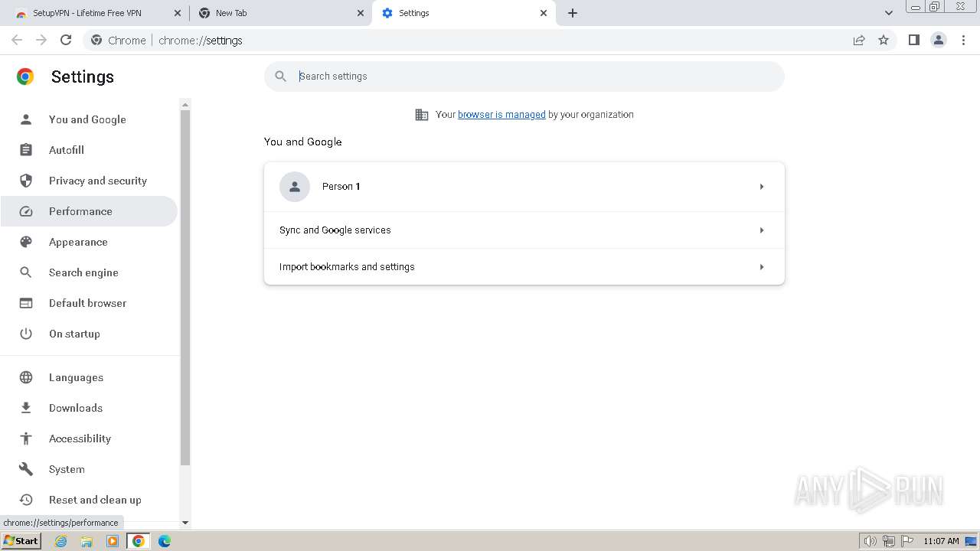The height and width of the screenshot is (551, 980).
Task: Expand Sync and Google services arrow
Action: [x=762, y=230]
